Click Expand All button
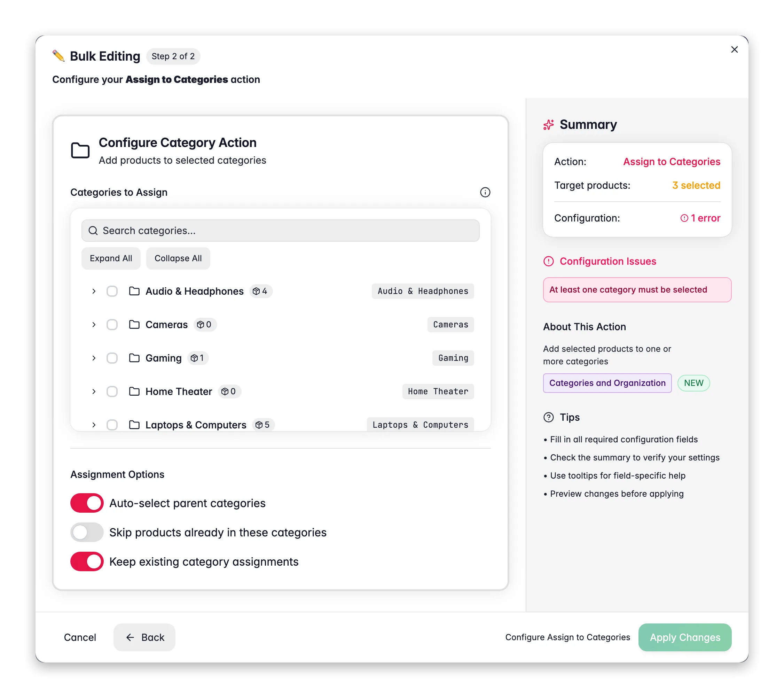 [x=111, y=258]
